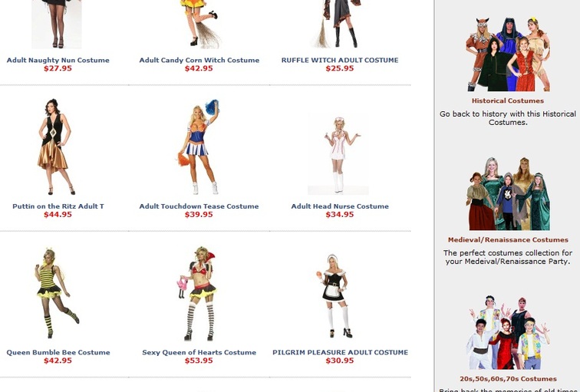Open the Sexy Queen of Hearts Costume link
The height and width of the screenshot is (392, 580).
(199, 352)
